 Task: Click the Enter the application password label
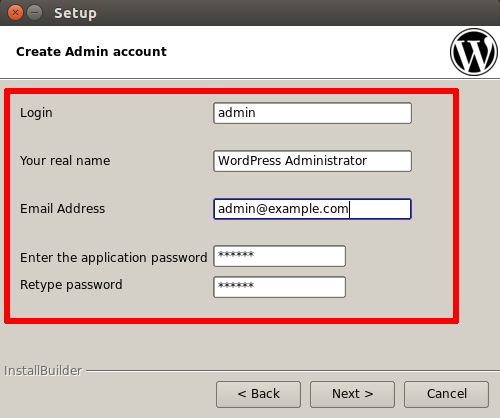click(x=114, y=258)
